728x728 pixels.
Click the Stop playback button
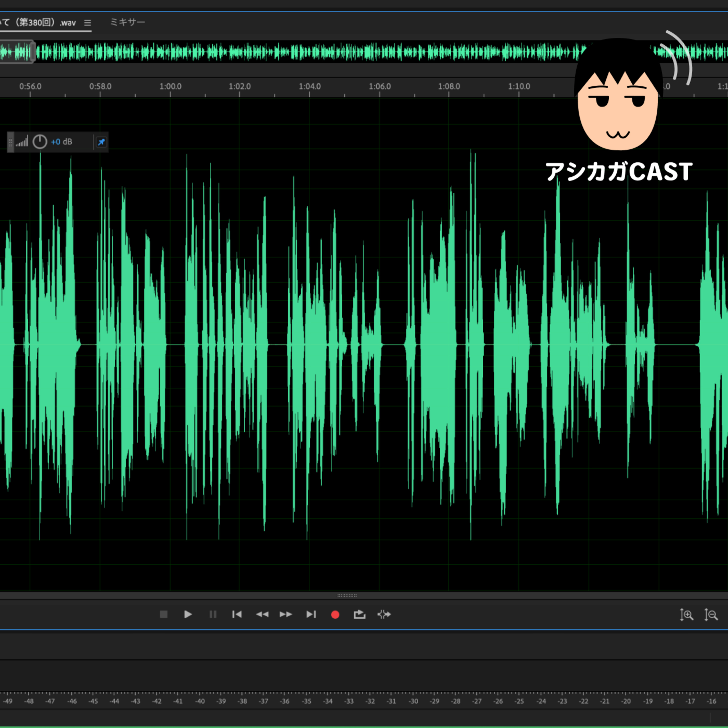tap(164, 615)
